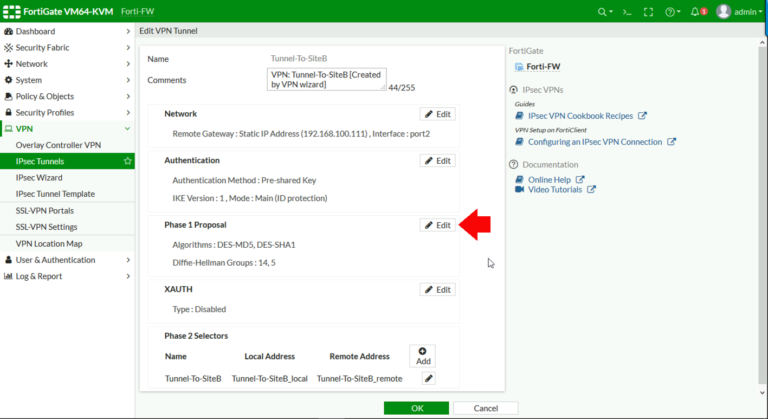Image resolution: width=768 pixels, height=419 pixels.
Task: Click the Forti-FW hostname in header
Action: (137, 11)
